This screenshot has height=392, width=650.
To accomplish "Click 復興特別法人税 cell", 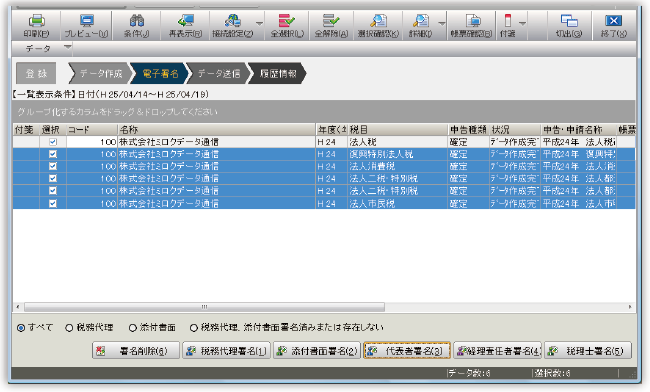I will point(398,154).
